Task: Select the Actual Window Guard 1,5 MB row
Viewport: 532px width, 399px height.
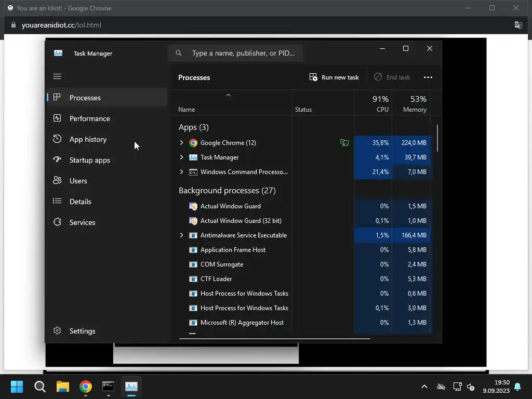Action: click(x=300, y=206)
